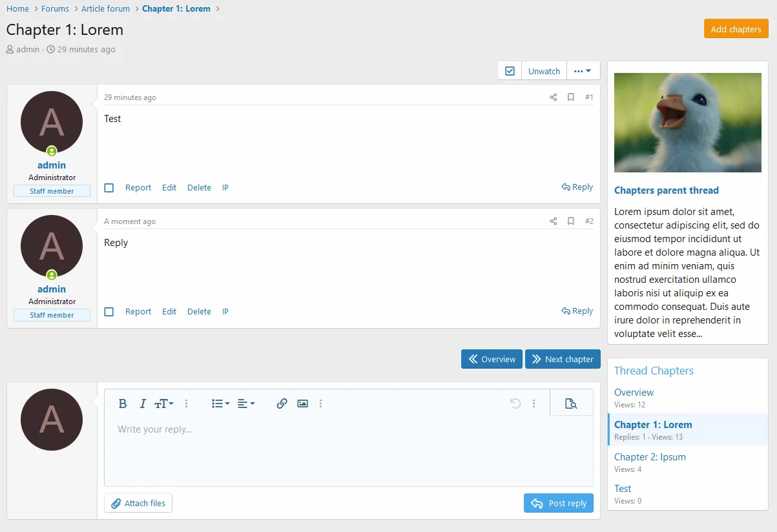The width and height of the screenshot is (777, 532).
Task: Go to Chapter 2: Ipsum in Thread Chapters
Action: coord(650,456)
